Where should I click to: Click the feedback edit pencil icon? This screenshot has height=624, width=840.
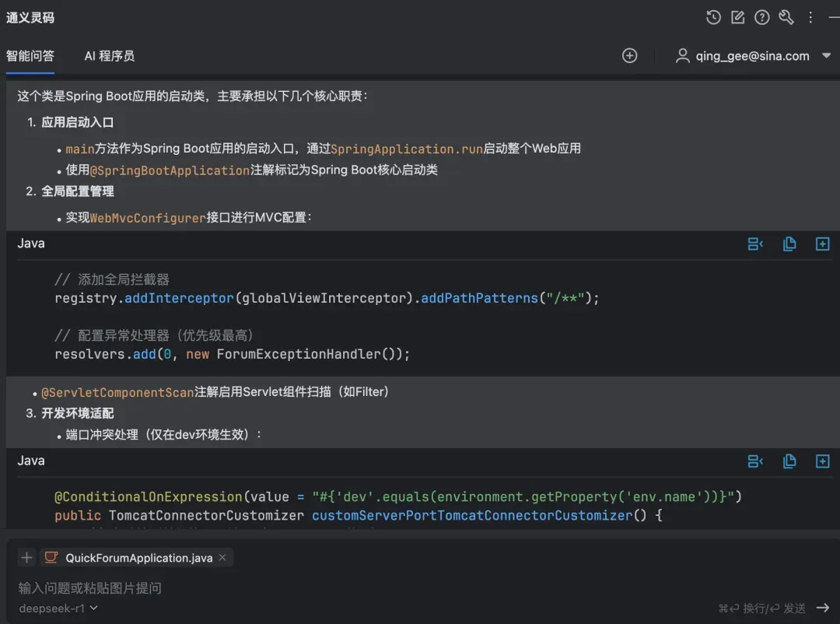pyautogui.click(x=737, y=18)
